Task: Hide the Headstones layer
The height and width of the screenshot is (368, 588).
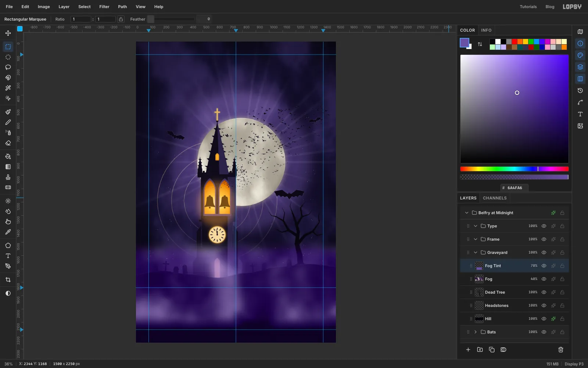Action: coord(544,305)
